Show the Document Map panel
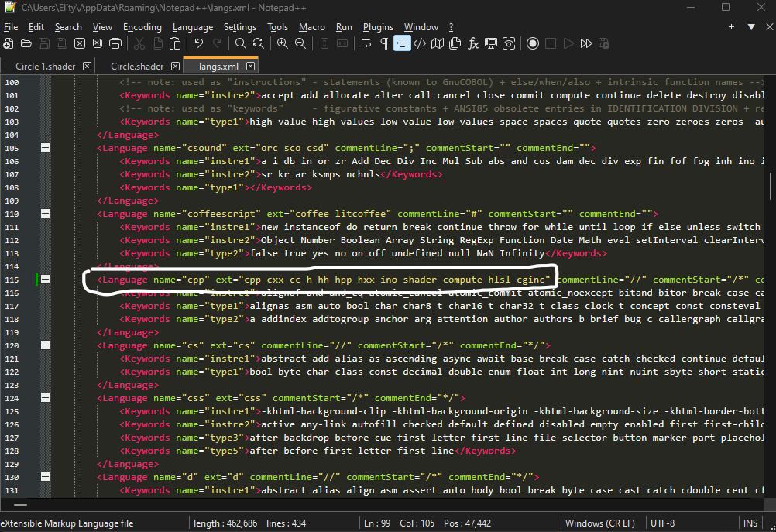 (x=438, y=43)
